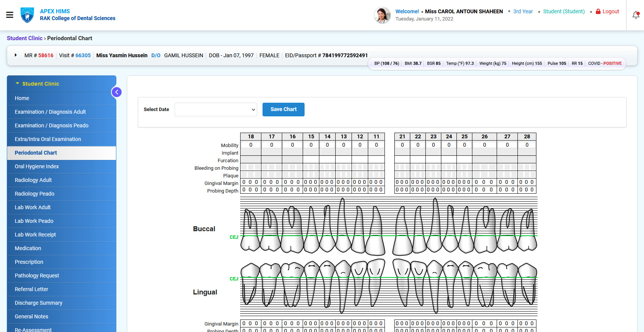Click the APEX HIMS shield logo
This screenshot has width=644, height=332.
27,15
